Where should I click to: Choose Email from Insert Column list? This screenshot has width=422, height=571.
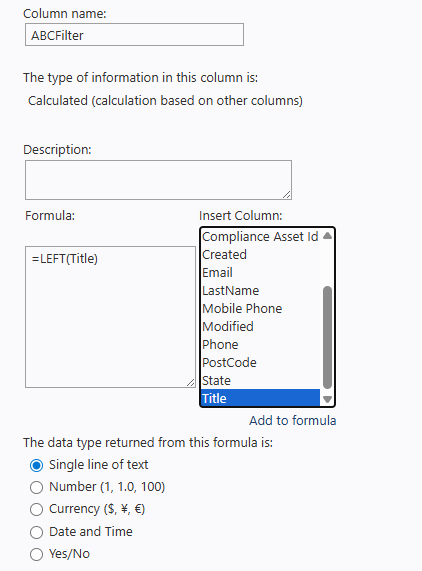(x=260, y=272)
